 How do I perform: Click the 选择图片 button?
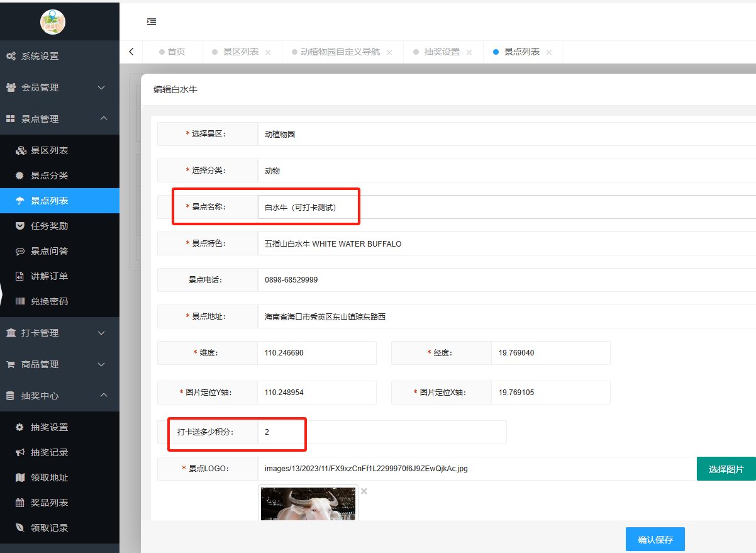(x=726, y=469)
